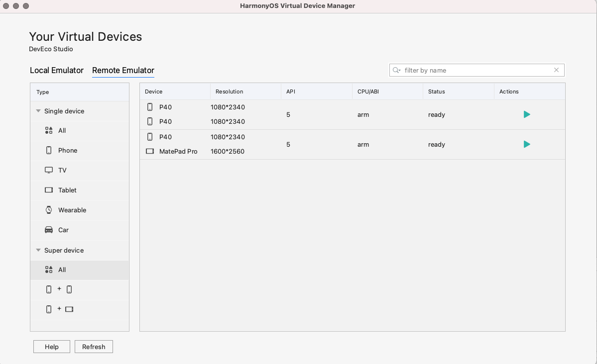Select phone plus tablet super device
This screenshot has height=364, width=597.
[x=59, y=309]
